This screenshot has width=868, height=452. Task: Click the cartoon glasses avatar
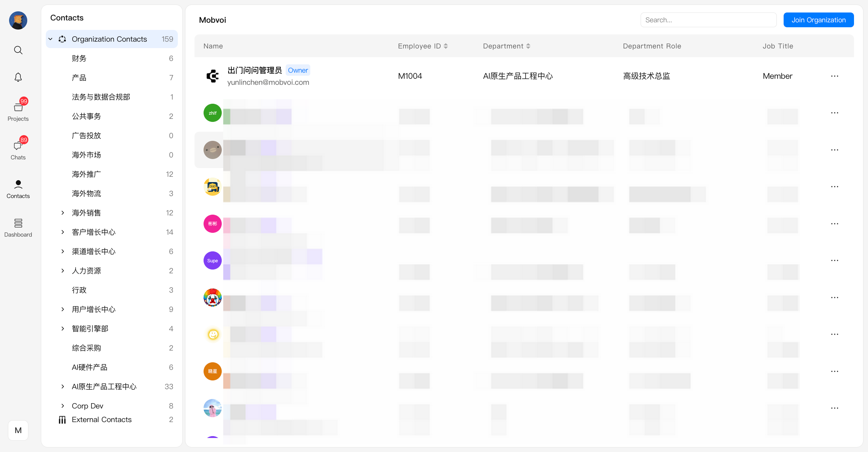click(213, 187)
